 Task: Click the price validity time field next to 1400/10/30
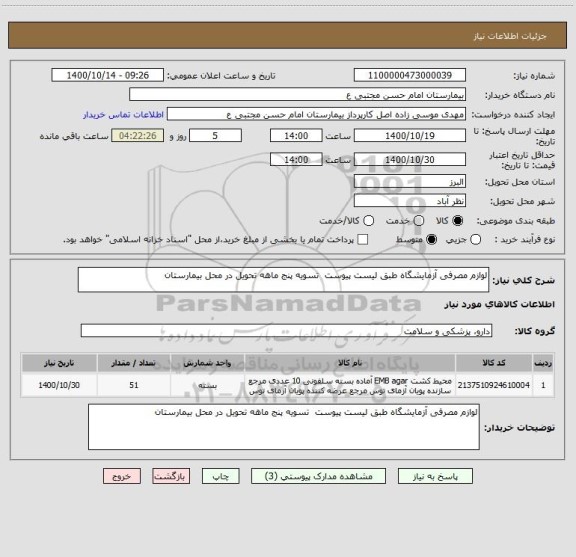[x=296, y=159]
